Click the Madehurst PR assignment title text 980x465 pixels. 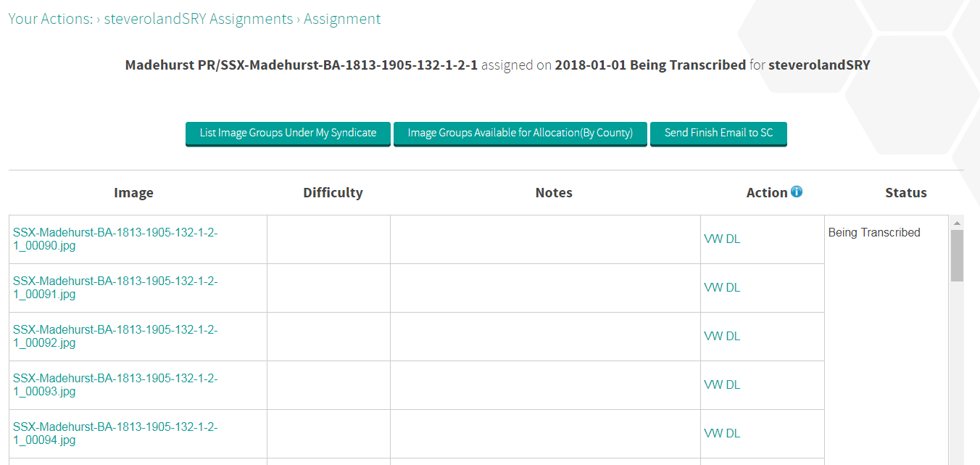(302, 65)
